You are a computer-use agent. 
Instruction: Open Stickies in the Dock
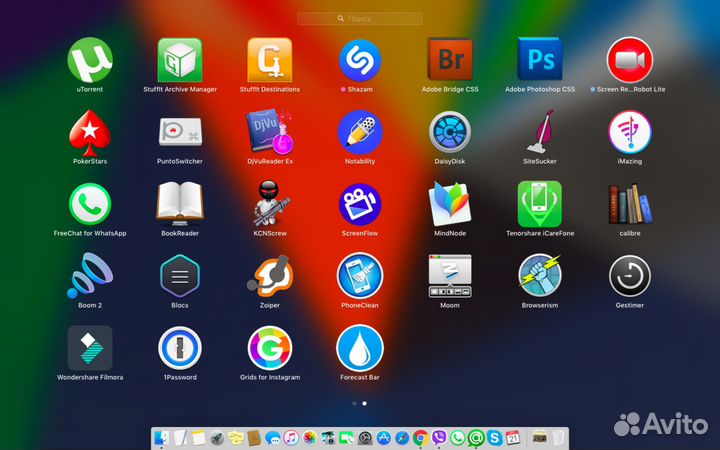tap(236, 438)
